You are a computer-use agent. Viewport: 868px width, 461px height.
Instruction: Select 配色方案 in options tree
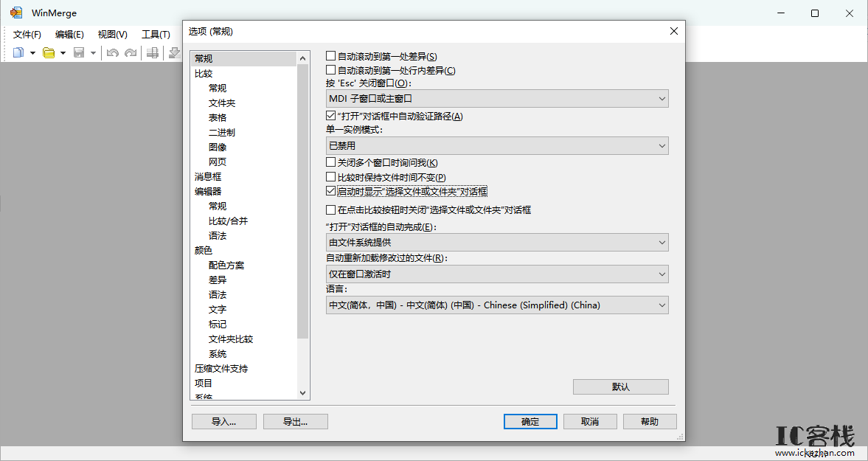point(226,265)
